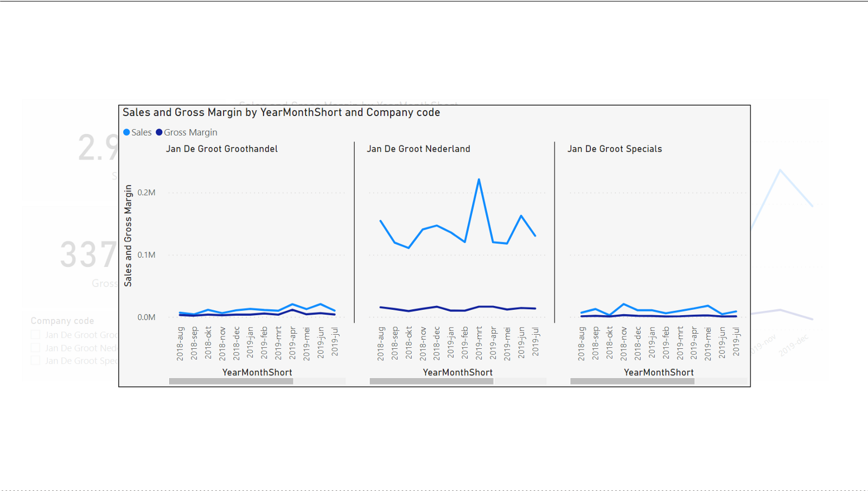Click the Jan De Groot Nederland panel title
Image resolution: width=868 pixels, height=491 pixels.
pos(418,149)
